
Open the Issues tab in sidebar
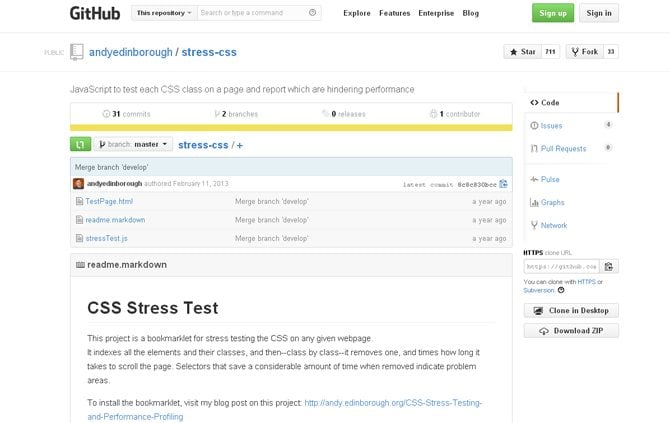[x=552, y=125]
